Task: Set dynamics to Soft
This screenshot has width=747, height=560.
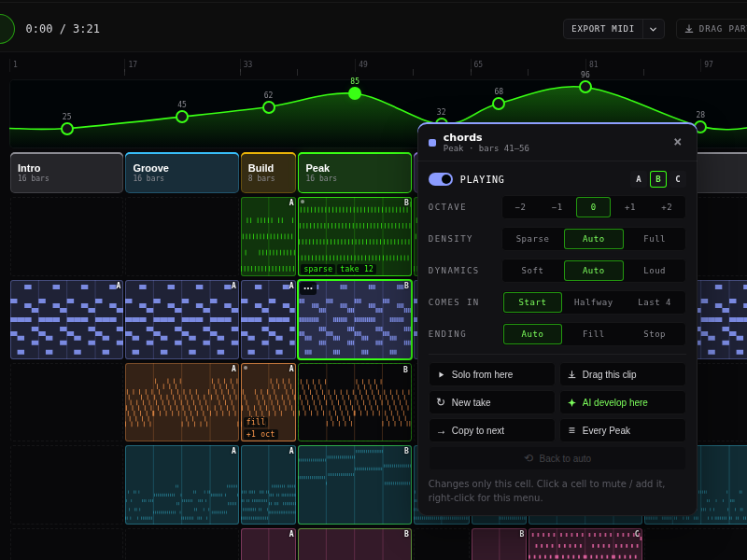Action: [532, 271]
